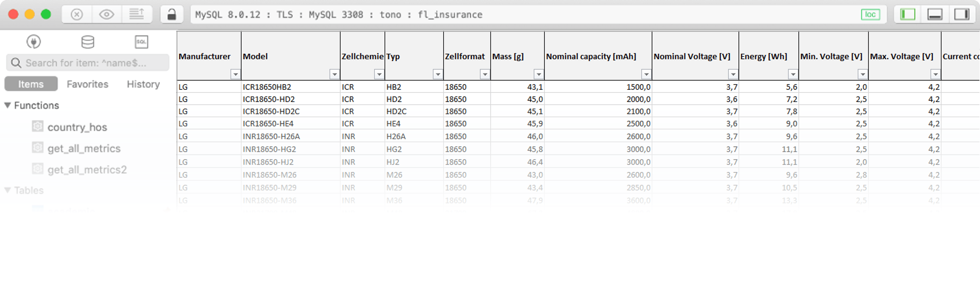Collapse the Functions tree group
Viewport: 980px width, 291px height.
(x=7, y=105)
